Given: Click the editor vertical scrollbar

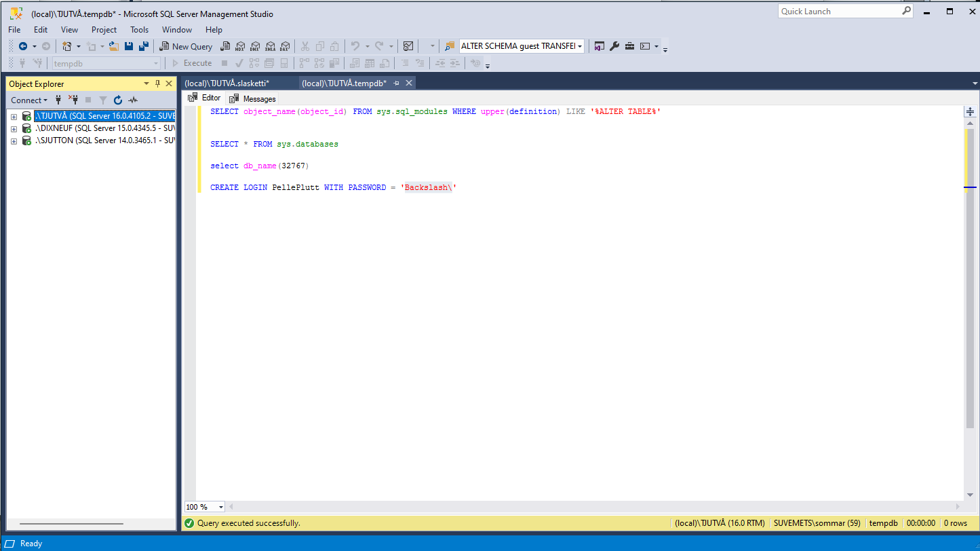Looking at the screenshot, I should coord(970,278).
